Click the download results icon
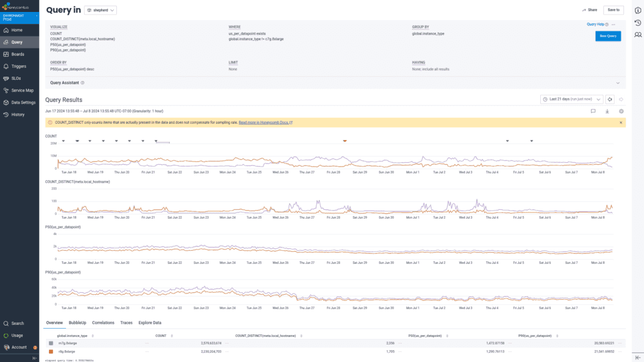This screenshot has height=362, width=644. pos(607,111)
